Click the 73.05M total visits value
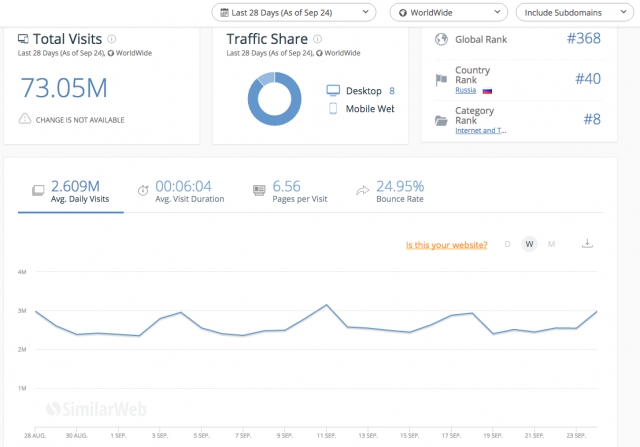Screen dimensions: 640x447 [x=64, y=88]
